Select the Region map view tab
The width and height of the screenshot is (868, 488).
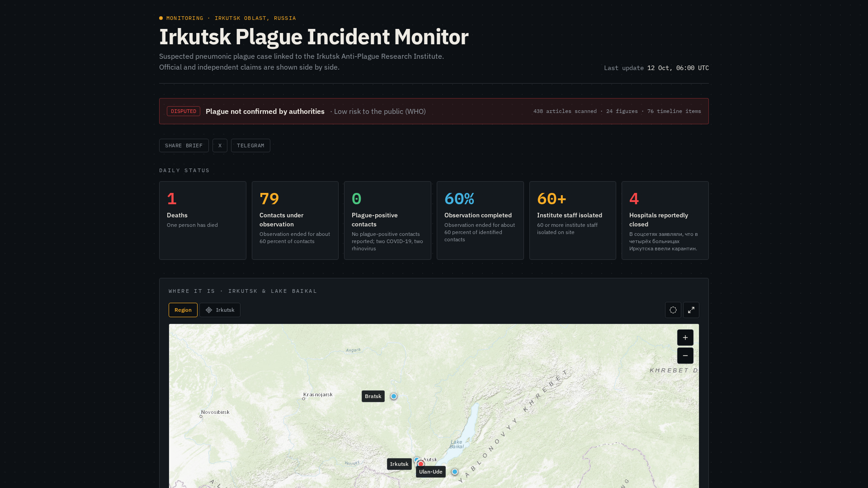coord(183,310)
